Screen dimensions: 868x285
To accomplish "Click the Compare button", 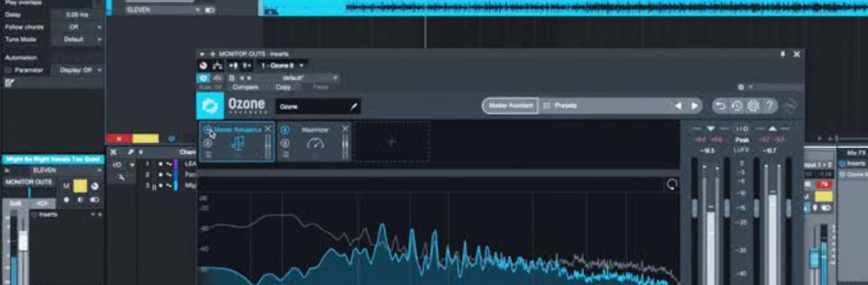I will (x=245, y=87).
